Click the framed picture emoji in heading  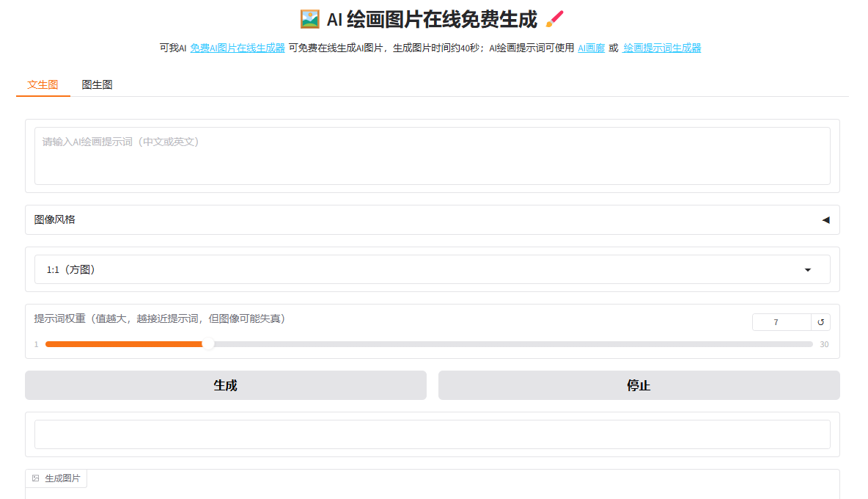[x=310, y=19]
